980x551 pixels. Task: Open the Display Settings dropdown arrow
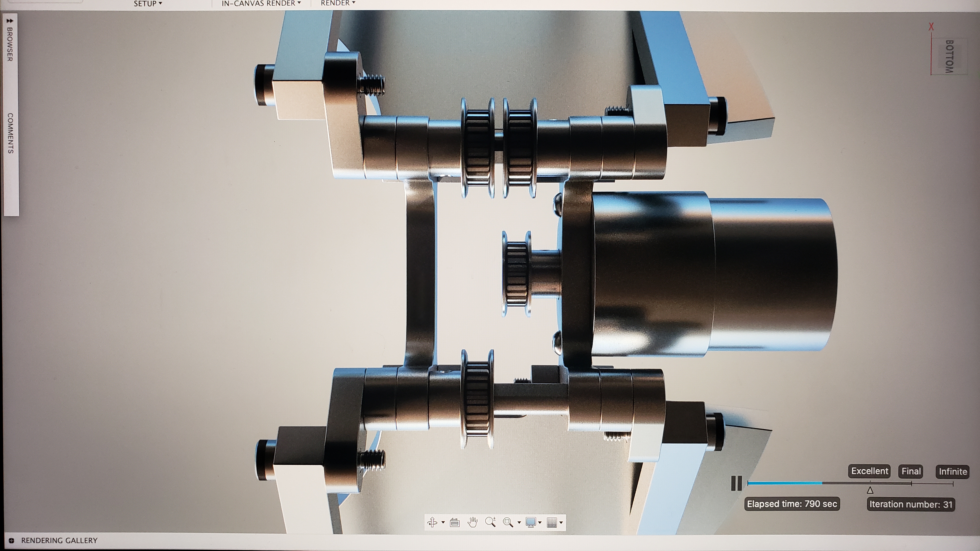540,523
